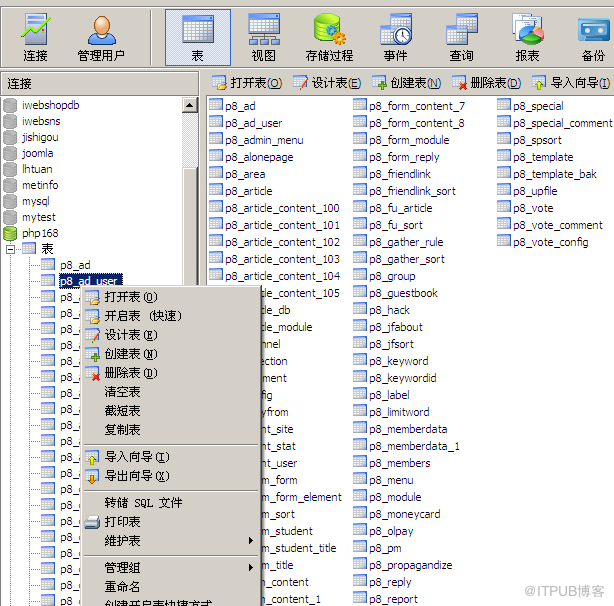The width and height of the screenshot is (614, 606).
Task: Open 存储过程 (Stored Procedure) section
Action: 329,38
